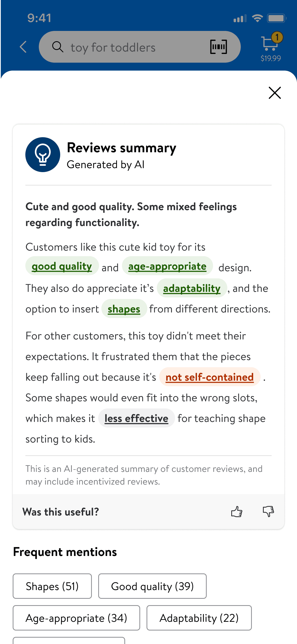This screenshot has height=644, width=297.
Task: Open the "less effective" link
Action: coord(136,418)
